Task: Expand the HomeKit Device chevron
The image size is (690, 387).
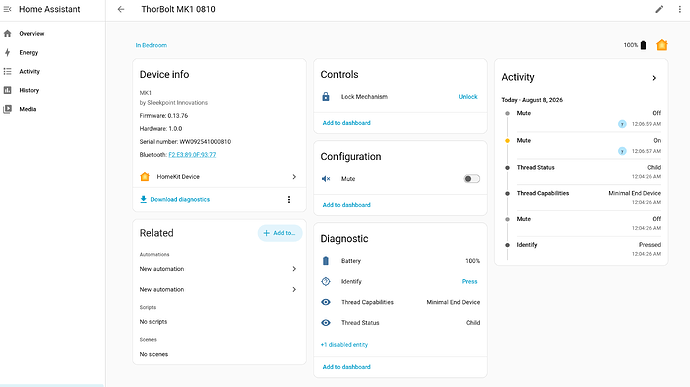Action: 294,177
